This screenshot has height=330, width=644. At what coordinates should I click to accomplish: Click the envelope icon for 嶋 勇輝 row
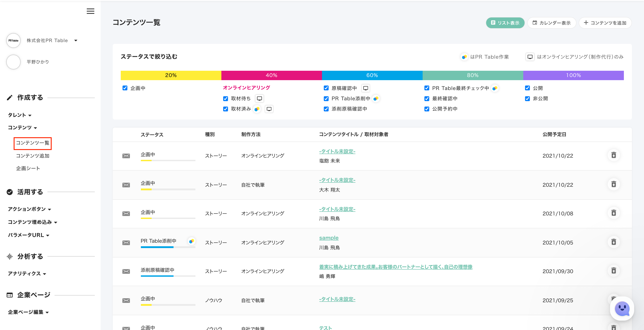tap(126, 271)
